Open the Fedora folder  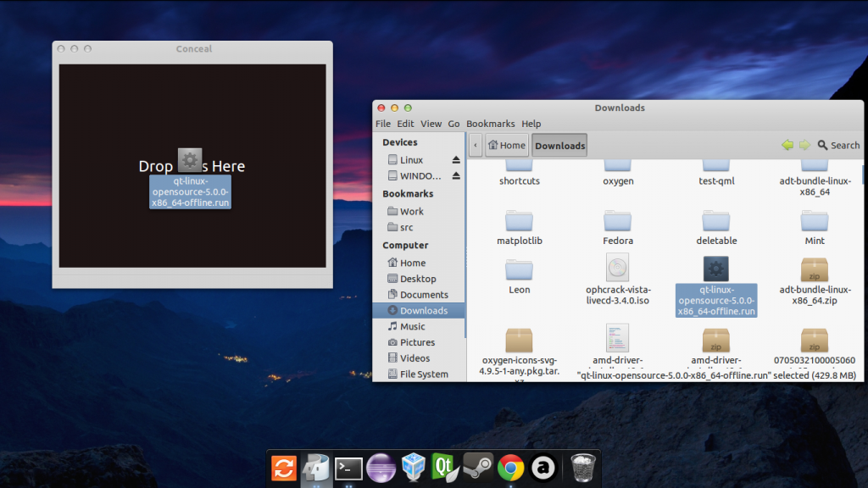pos(617,223)
